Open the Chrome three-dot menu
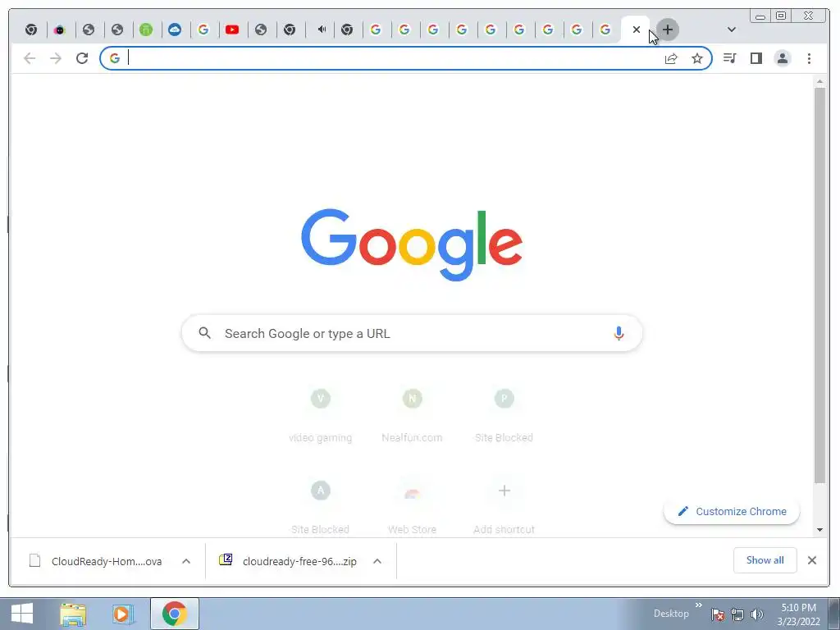 click(809, 58)
